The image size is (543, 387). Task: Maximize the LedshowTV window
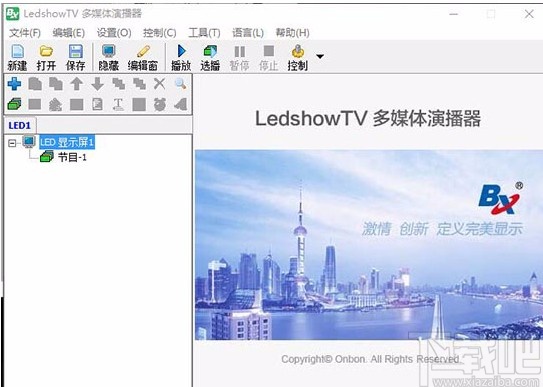tap(491, 14)
